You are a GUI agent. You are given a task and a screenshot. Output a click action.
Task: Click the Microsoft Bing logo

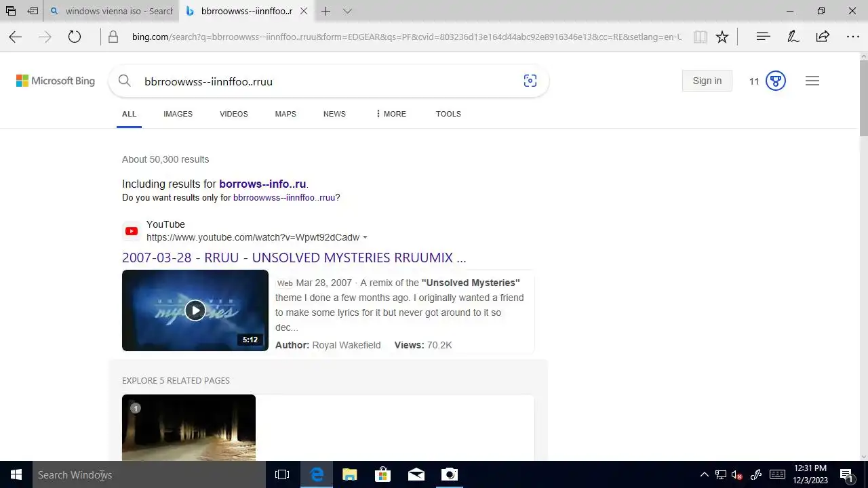(x=56, y=81)
